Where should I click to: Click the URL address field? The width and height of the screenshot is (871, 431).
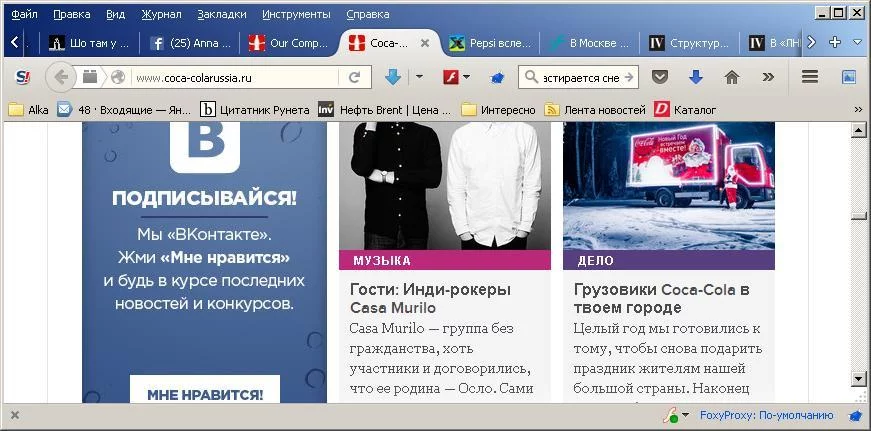coord(236,78)
